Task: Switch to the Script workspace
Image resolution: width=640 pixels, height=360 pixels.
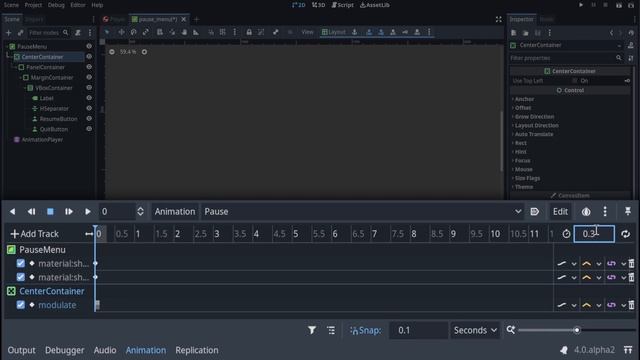Action: (342, 5)
